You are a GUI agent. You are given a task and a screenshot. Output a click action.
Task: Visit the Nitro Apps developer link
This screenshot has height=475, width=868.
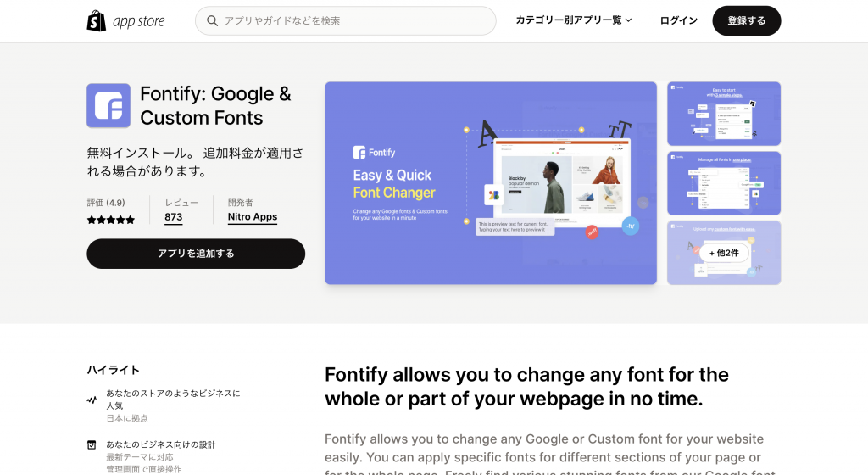coord(253,217)
